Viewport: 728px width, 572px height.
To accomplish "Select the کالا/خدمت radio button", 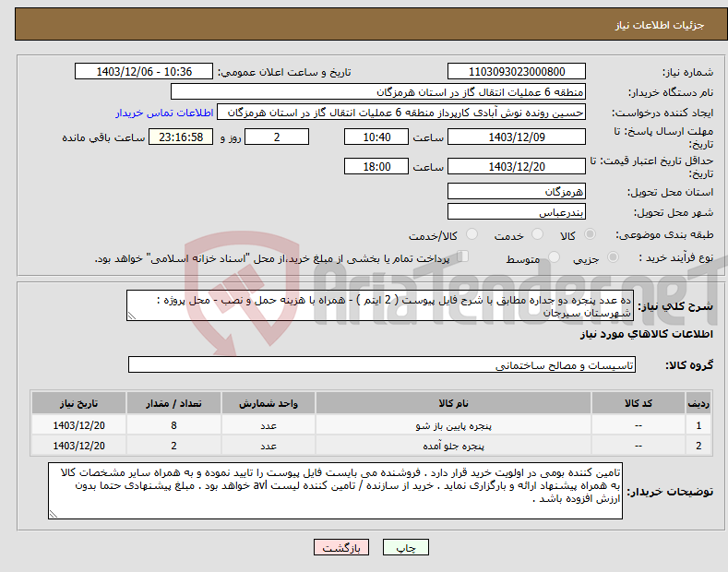I will (471, 234).
